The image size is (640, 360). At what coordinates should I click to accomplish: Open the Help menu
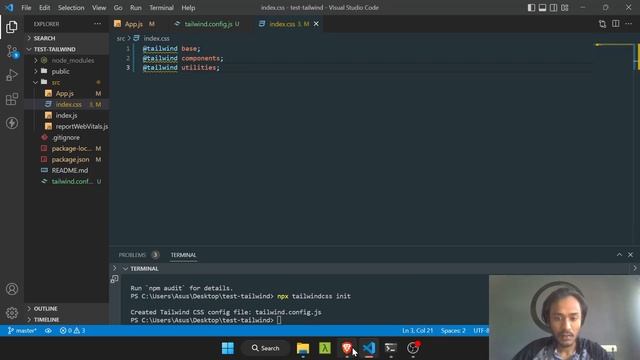pos(188,8)
